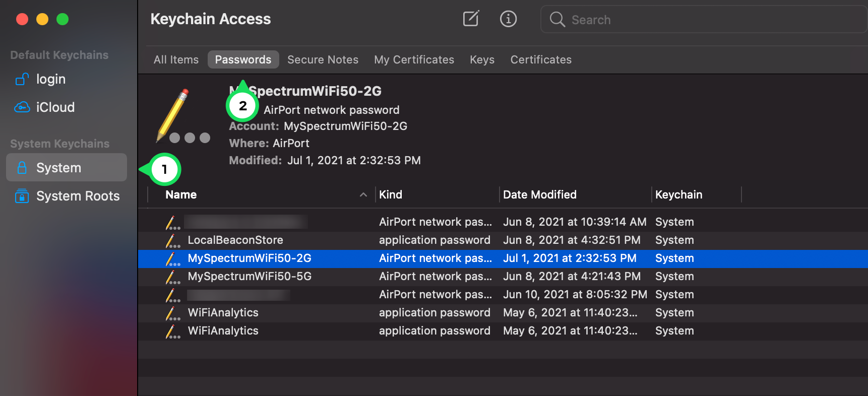
Task: Type in the Search field
Action: point(706,20)
